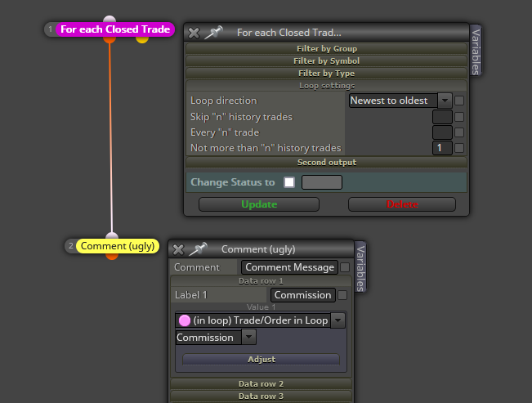Click the Comment Message input field
532x403 pixels.
click(290, 267)
